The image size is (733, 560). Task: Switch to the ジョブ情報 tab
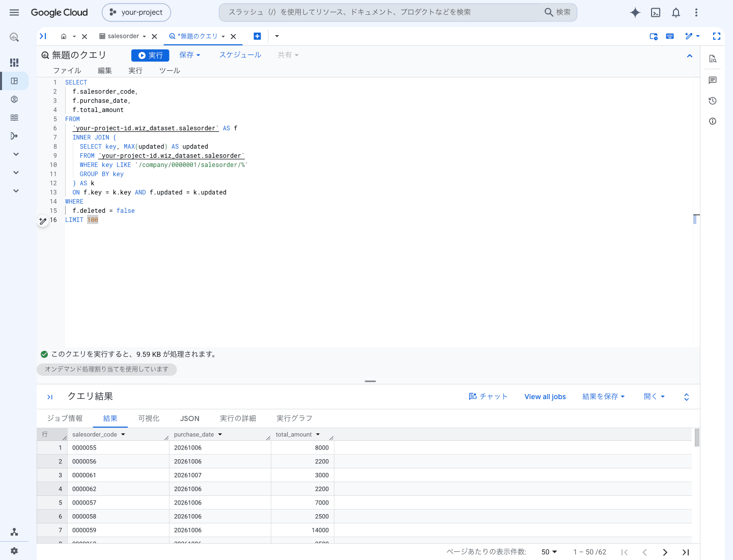tap(65, 418)
